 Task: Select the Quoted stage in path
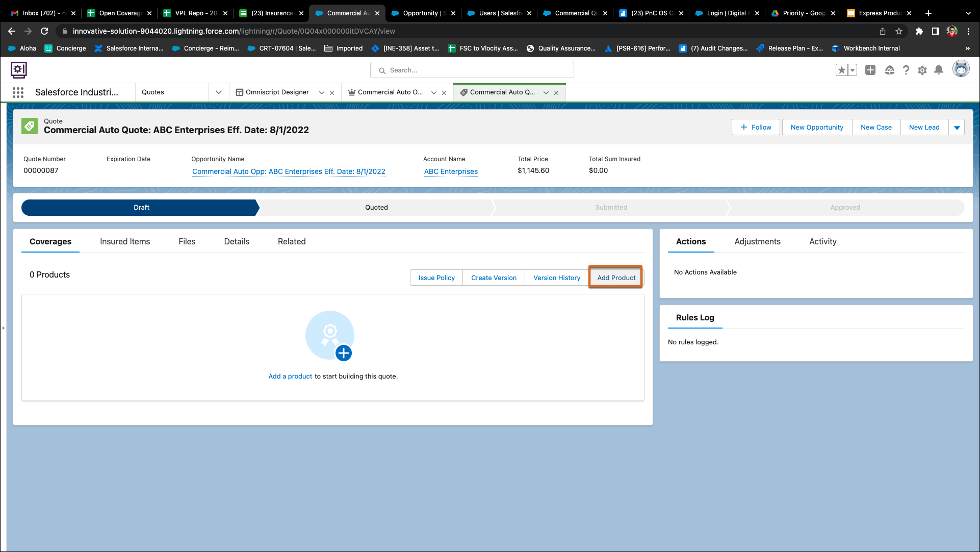pyautogui.click(x=376, y=208)
